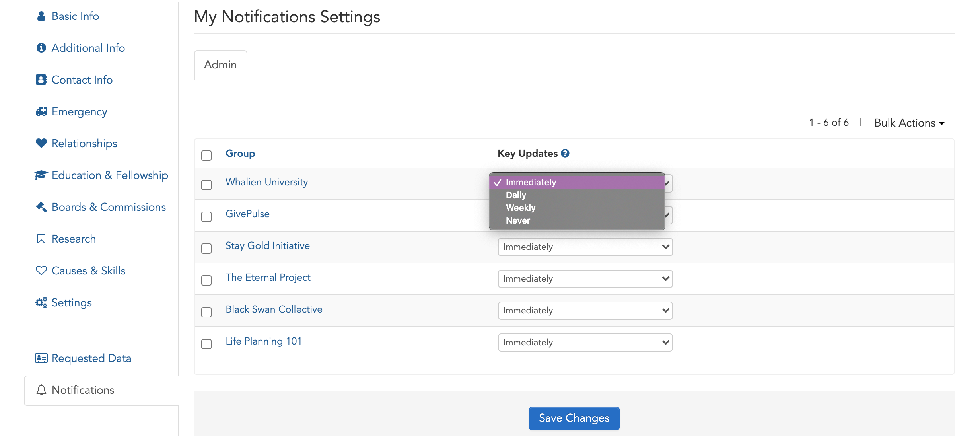
Task: Select the Notifications sidebar label
Action: point(83,390)
